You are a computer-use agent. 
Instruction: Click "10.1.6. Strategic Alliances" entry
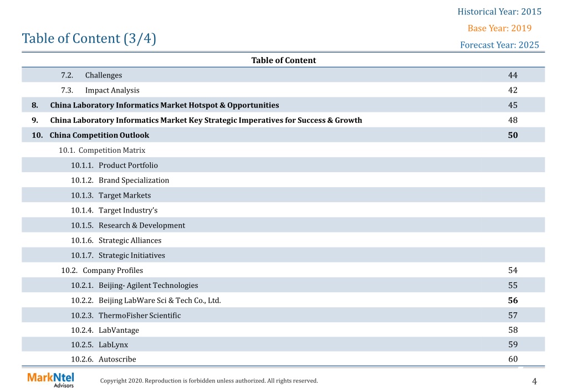[x=116, y=240]
